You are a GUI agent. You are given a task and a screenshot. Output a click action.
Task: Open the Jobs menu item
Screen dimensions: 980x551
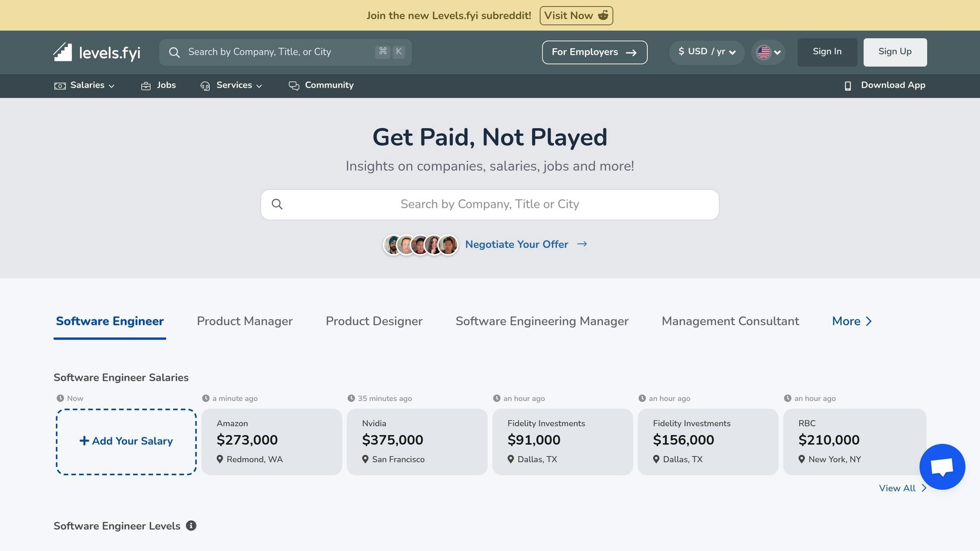pos(158,86)
